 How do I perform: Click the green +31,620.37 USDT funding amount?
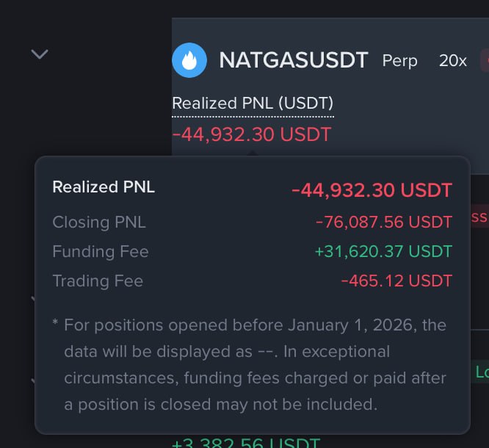383,251
